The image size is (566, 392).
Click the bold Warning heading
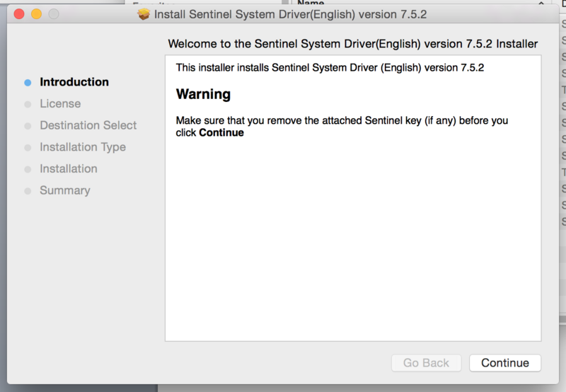(203, 94)
